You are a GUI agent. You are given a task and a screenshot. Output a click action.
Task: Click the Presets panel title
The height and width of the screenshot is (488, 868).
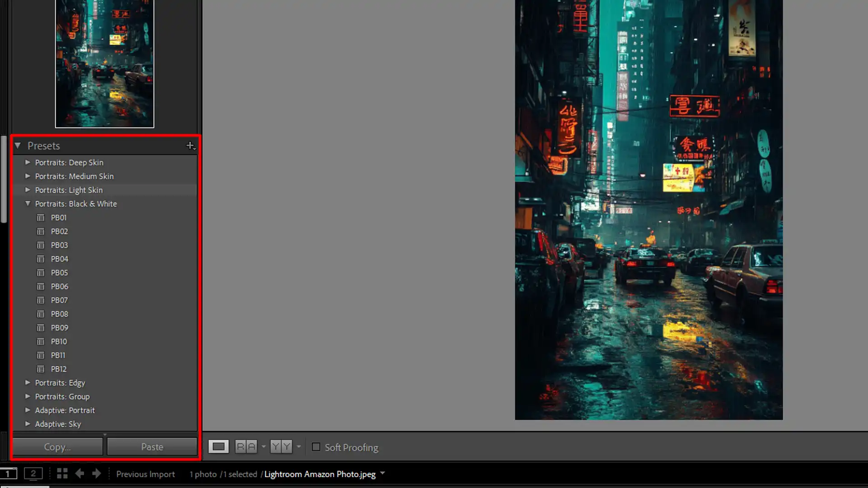coord(43,145)
